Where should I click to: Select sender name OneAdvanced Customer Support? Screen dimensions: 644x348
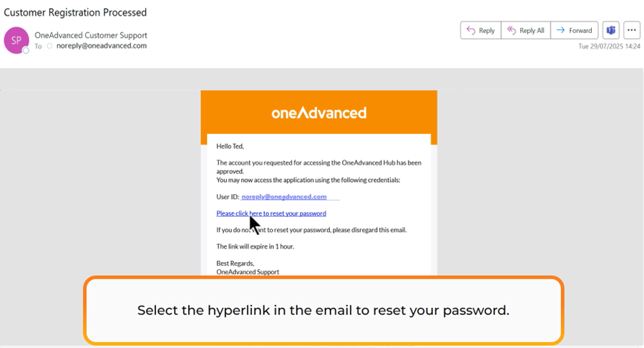point(91,35)
